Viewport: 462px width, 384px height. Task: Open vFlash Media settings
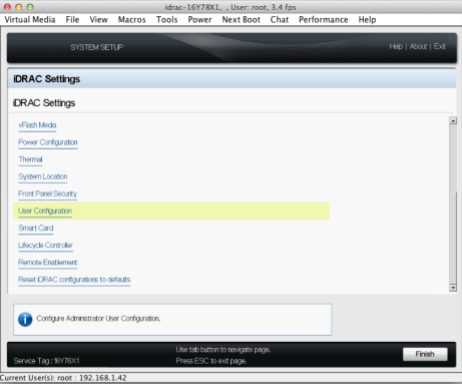(x=37, y=125)
